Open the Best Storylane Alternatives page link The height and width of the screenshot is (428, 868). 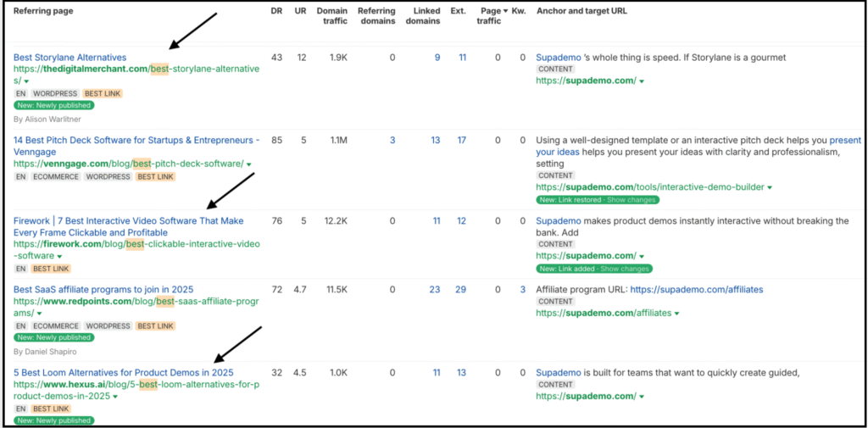70,58
